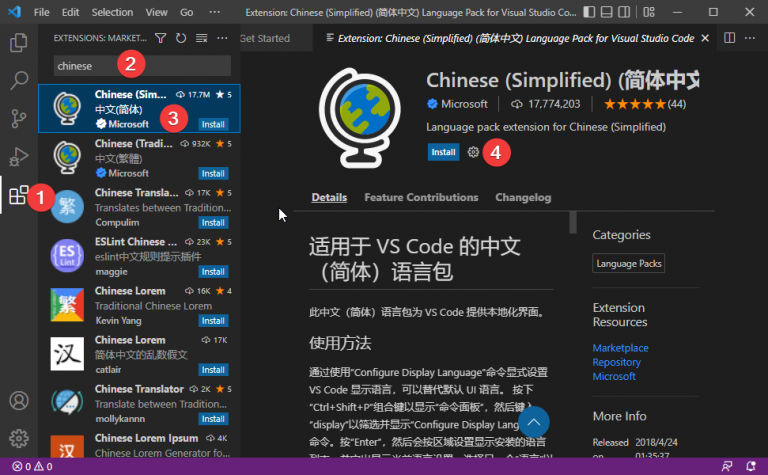Click the Microsoft publisher name in header
The image size is (768, 475).
coord(464,104)
